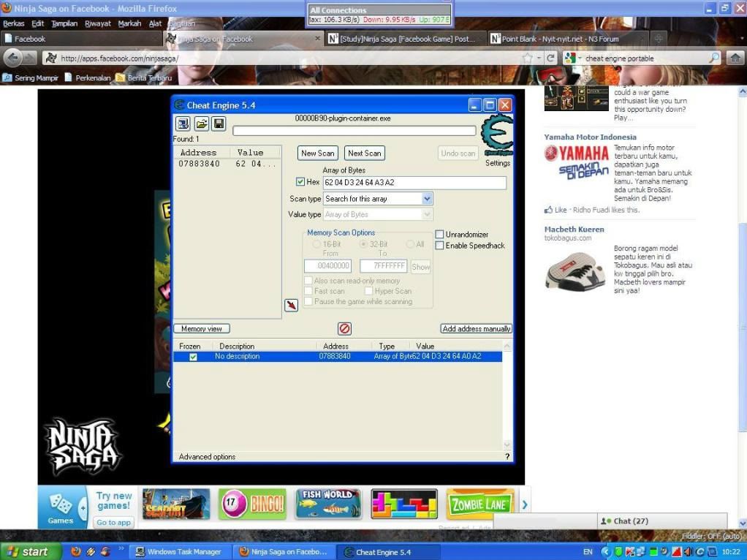Bookmark this page with the star icon
This screenshot has width=747, height=560.
(x=528, y=58)
